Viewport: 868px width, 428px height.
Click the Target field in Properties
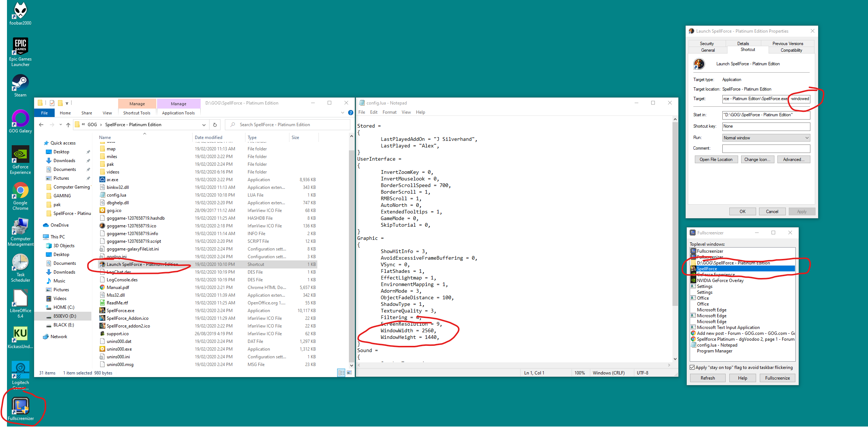pyautogui.click(x=766, y=99)
